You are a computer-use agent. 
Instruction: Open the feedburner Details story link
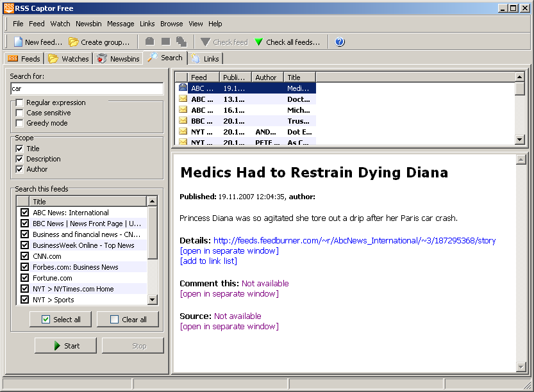pyautogui.click(x=355, y=241)
